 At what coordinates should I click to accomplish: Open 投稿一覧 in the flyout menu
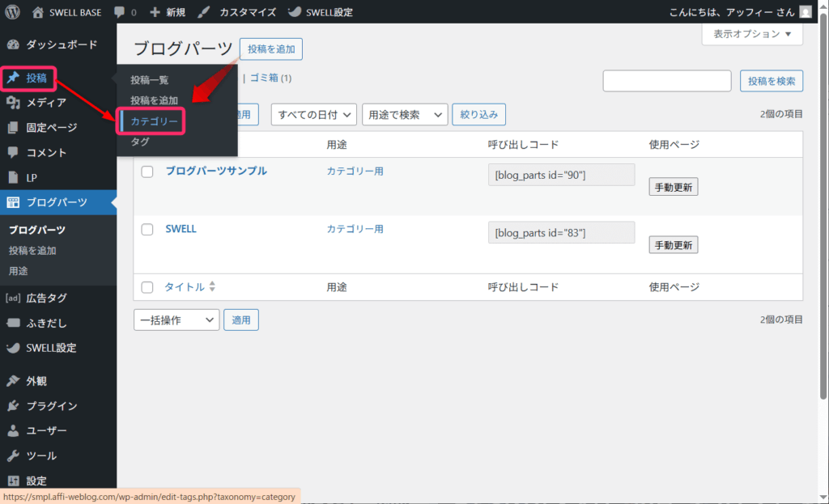coord(150,80)
